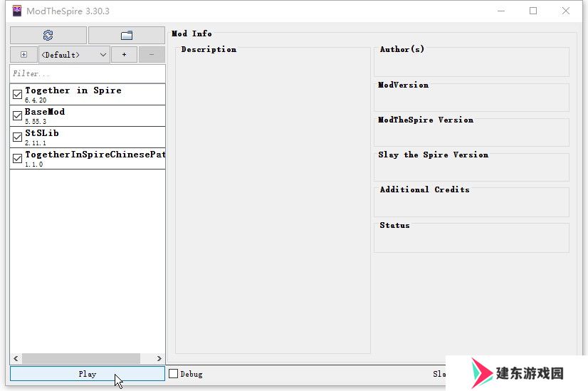This screenshot has height=391, width=588.
Task: Add a new profile with the + button
Action: coord(124,55)
